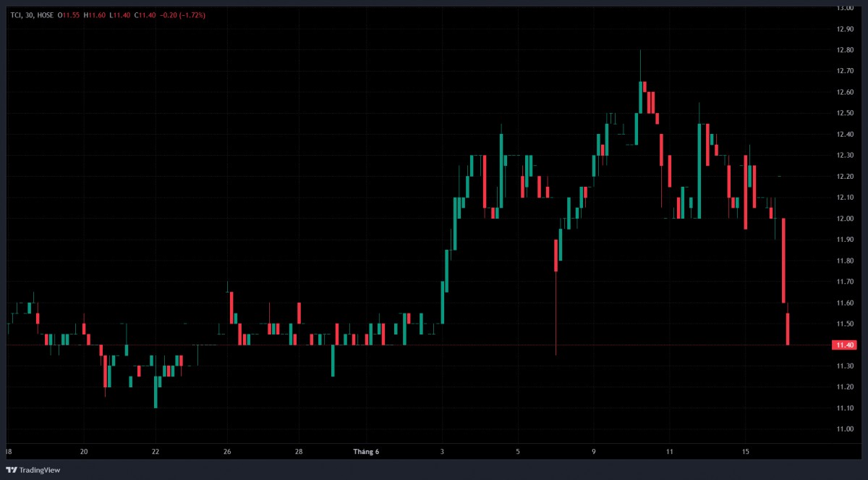Click the 12.20 price axis label
This screenshot has height=480, width=868.
click(x=845, y=176)
